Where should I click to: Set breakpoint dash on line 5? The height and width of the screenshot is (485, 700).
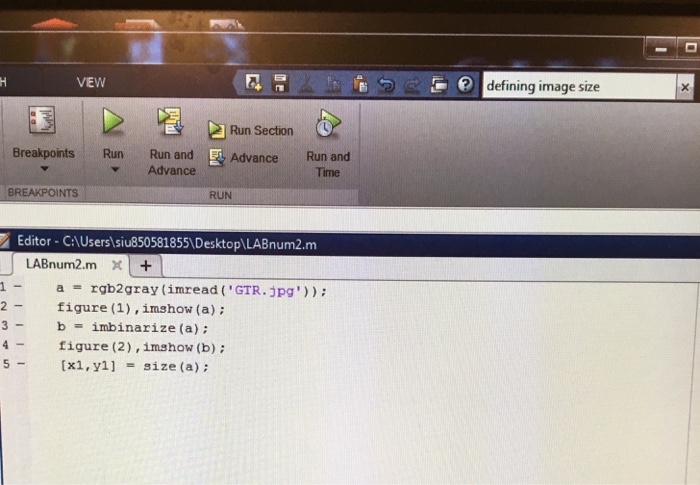click(x=21, y=364)
